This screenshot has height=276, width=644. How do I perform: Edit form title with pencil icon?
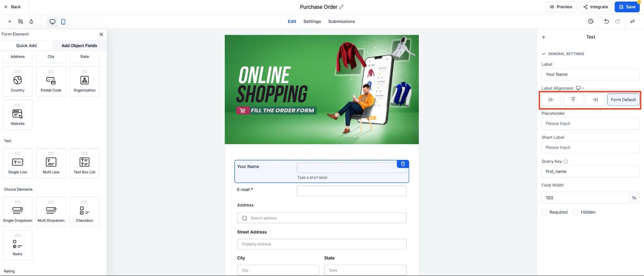pyautogui.click(x=341, y=7)
